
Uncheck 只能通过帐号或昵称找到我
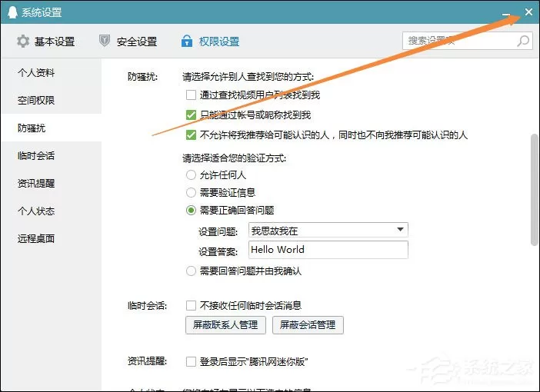click(191, 115)
